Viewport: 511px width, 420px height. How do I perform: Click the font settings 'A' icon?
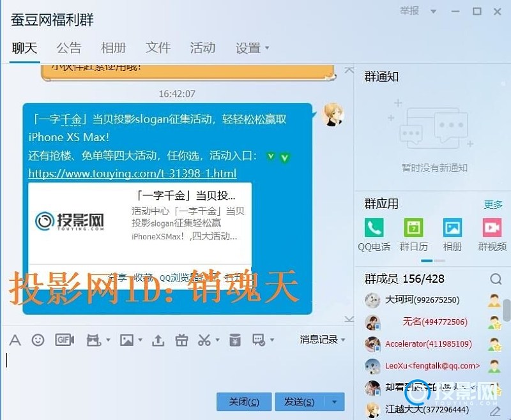tap(15, 340)
